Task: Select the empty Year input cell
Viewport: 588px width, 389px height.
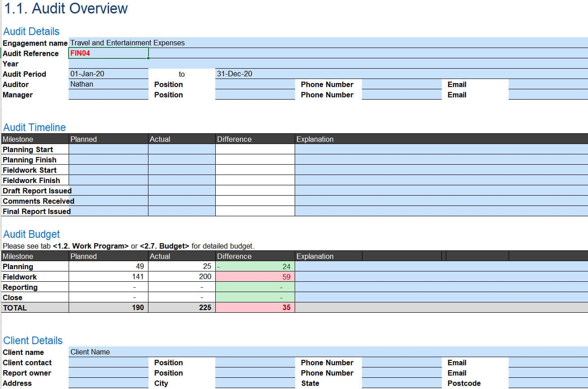Action: point(328,64)
